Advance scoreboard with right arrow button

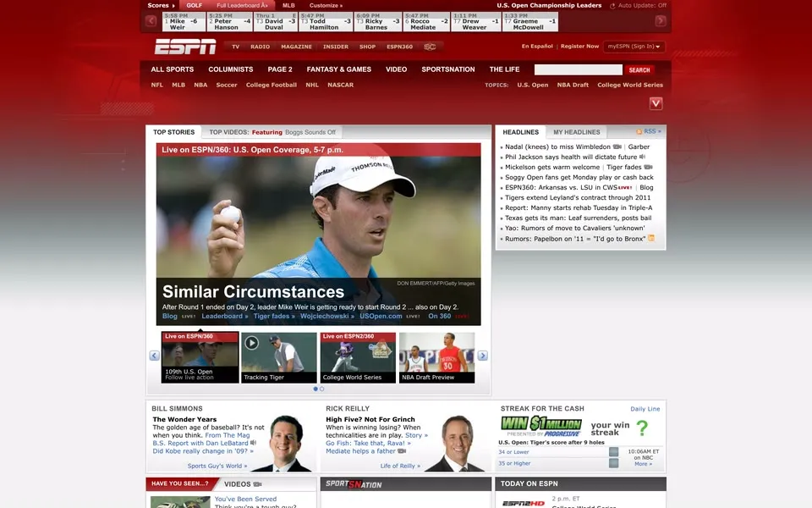tap(661, 20)
